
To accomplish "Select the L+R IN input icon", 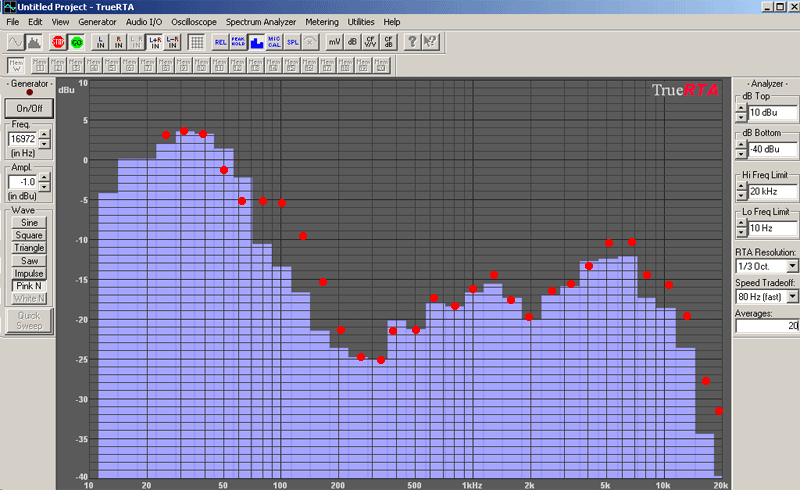I will point(155,42).
